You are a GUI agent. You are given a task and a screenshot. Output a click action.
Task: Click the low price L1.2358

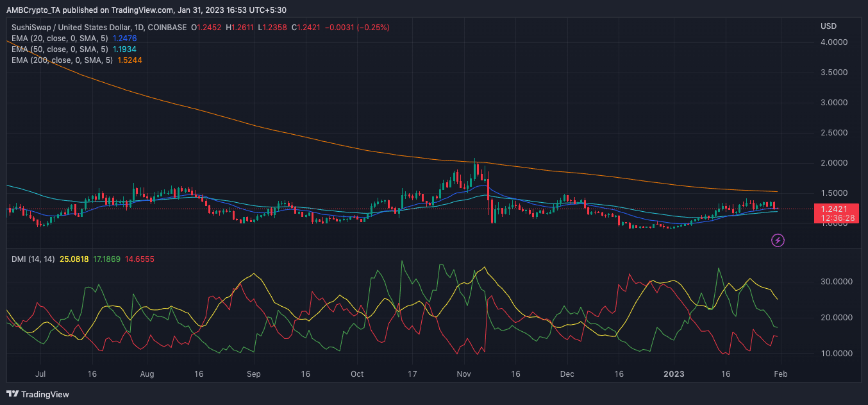(273, 28)
